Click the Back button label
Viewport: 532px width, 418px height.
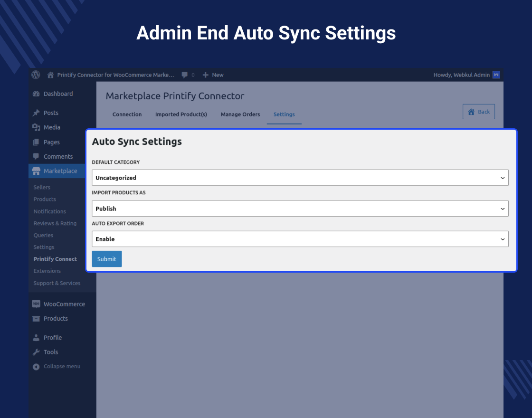pyautogui.click(x=484, y=112)
